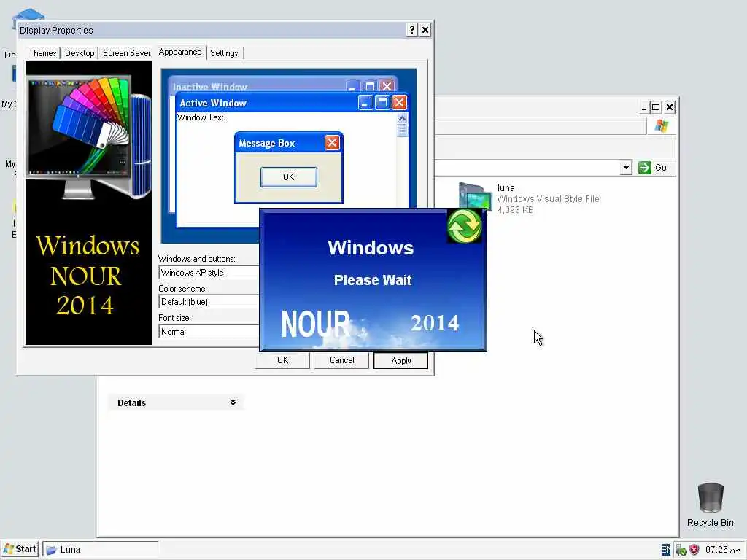Screen dimensions: 747x560
Task: Click the Windows flag logo in Luna window
Action: click(x=661, y=126)
